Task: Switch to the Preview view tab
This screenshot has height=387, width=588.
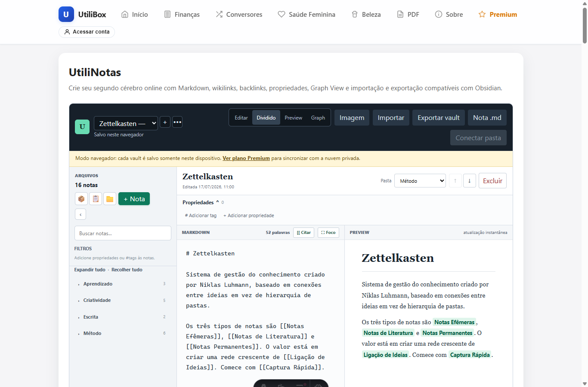Action: [x=293, y=118]
